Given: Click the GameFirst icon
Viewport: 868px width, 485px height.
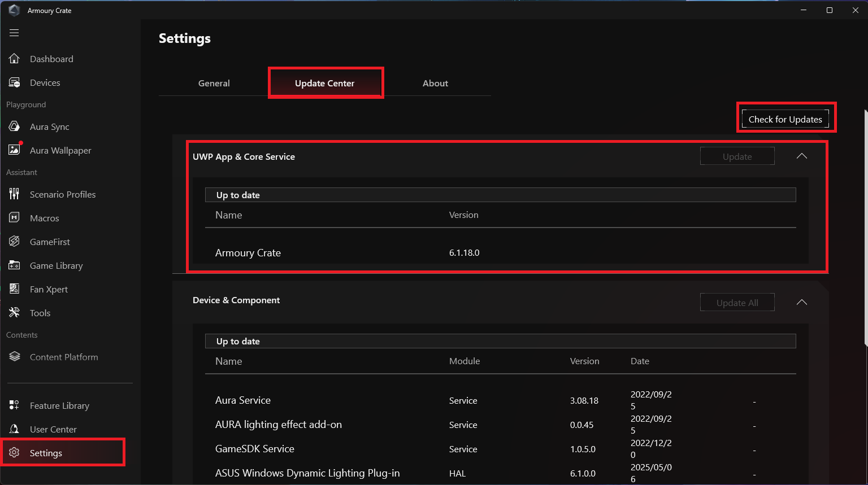Looking at the screenshot, I should [14, 242].
